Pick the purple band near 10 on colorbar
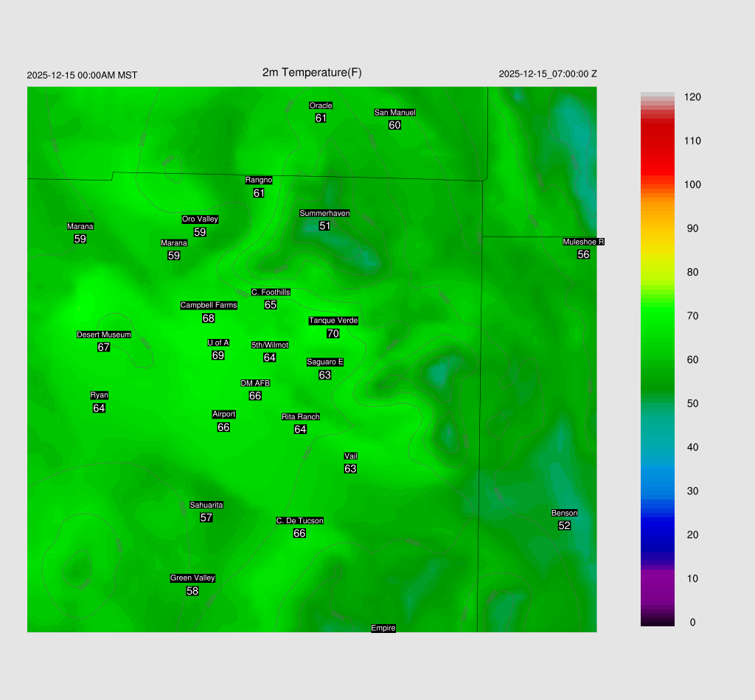Viewport: 755px width, 700px height. click(x=657, y=578)
